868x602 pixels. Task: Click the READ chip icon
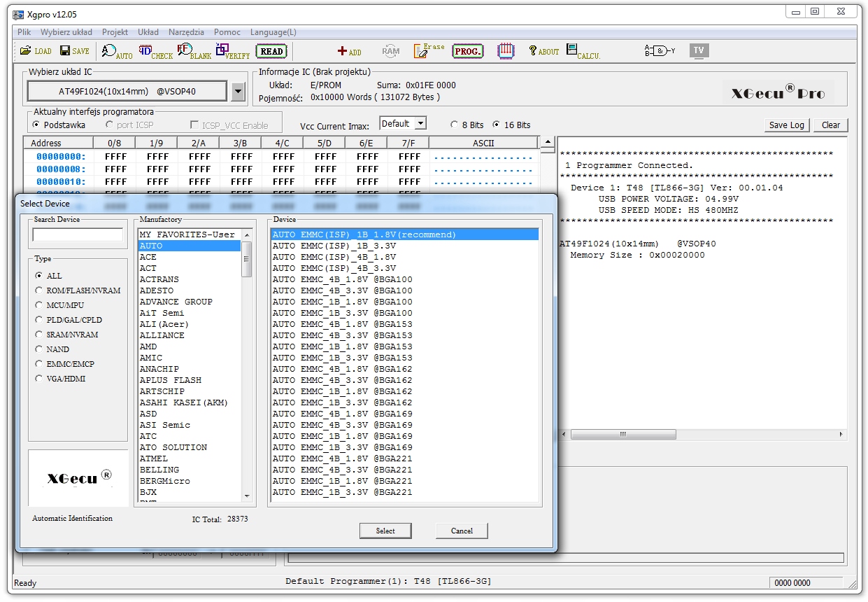(x=271, y=51)
